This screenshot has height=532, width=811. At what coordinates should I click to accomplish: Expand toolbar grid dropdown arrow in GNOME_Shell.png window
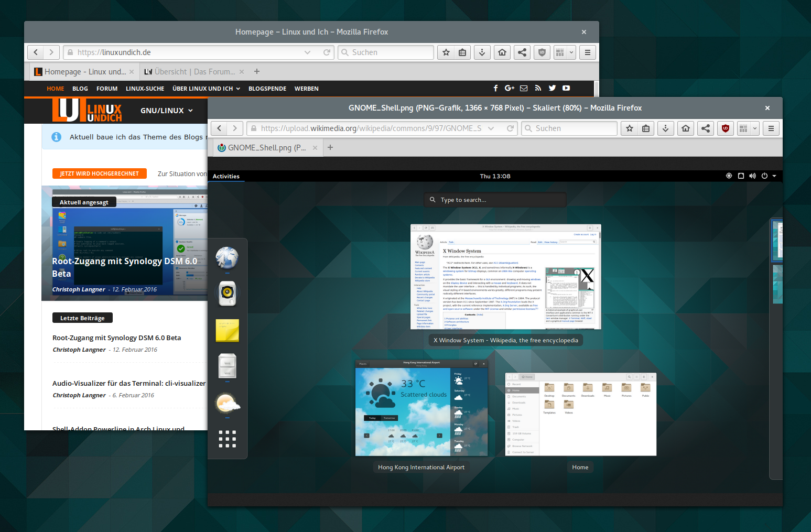(755, 128)
